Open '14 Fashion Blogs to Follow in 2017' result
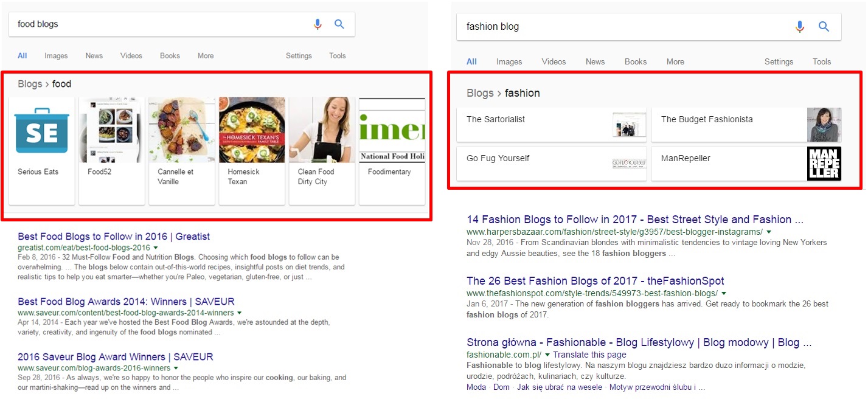 tap(635, 220)
